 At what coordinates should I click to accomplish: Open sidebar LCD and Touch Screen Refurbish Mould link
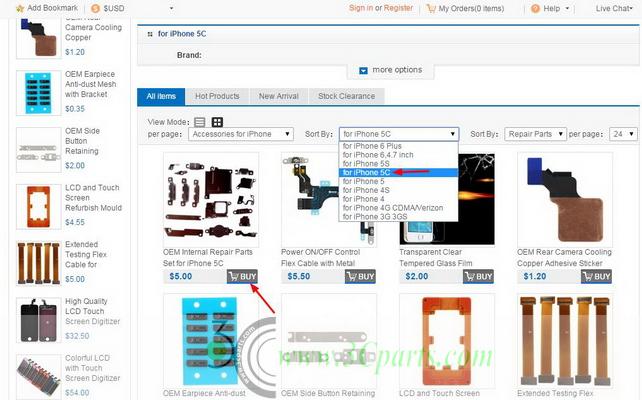[93, 198]
